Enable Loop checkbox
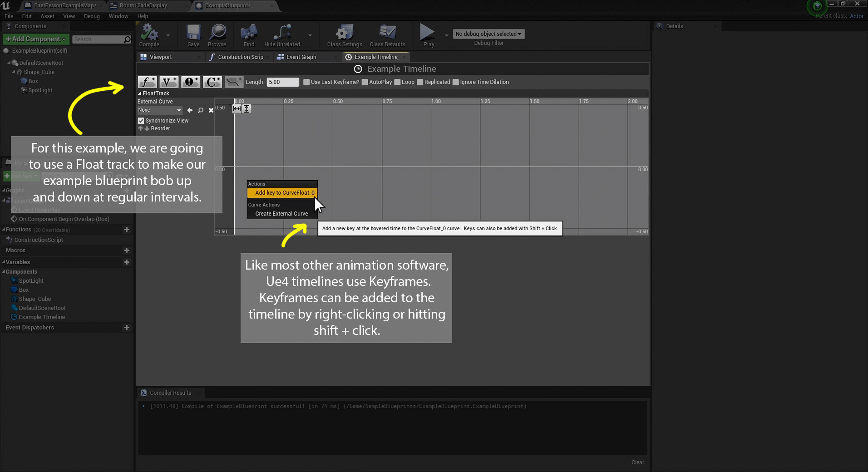The height and width of the screenshot is (472, 868). (397, 82)
